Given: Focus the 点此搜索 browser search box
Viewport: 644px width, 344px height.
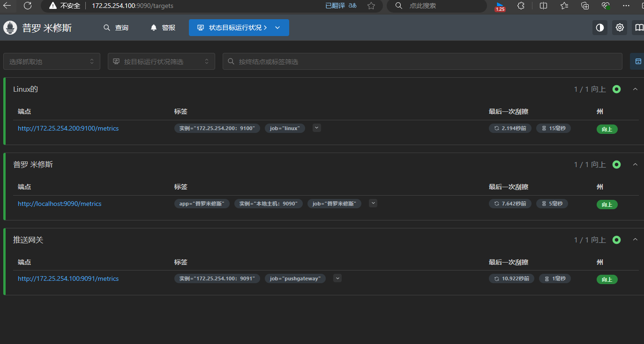Looking at the screenshot, I should click(x=436, y=6).
